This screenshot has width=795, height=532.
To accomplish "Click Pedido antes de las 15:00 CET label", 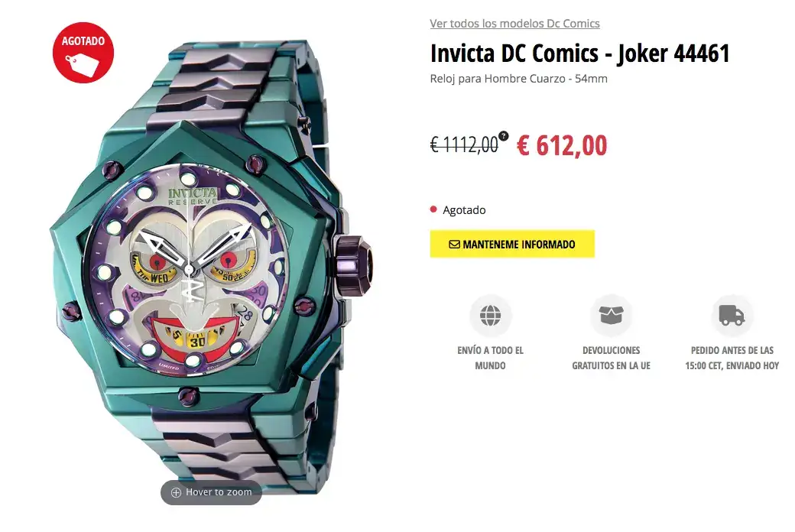I will (x=732, y=358).
